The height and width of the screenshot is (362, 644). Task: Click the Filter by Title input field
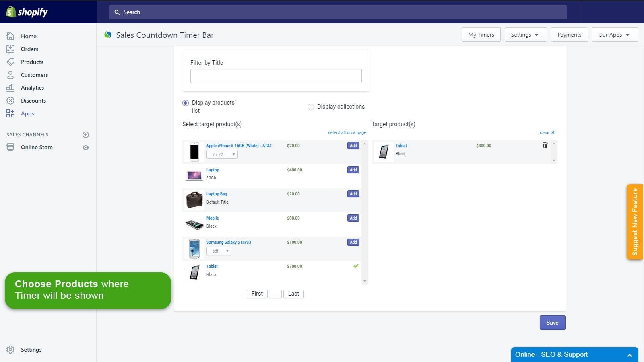click(276, 76)
